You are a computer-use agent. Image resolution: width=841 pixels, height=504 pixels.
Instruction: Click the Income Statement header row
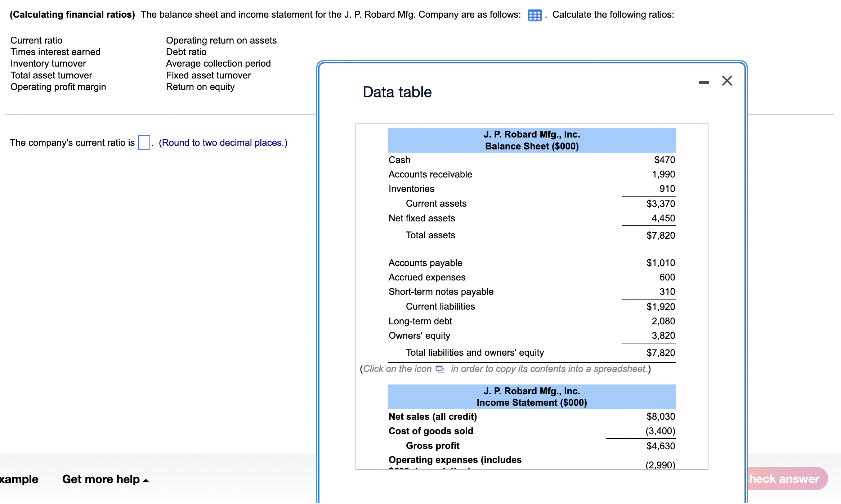point(532,396)
